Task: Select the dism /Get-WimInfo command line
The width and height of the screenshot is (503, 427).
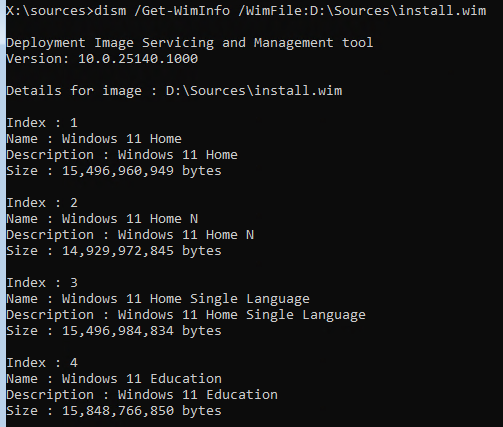Action: click(246, 11)
